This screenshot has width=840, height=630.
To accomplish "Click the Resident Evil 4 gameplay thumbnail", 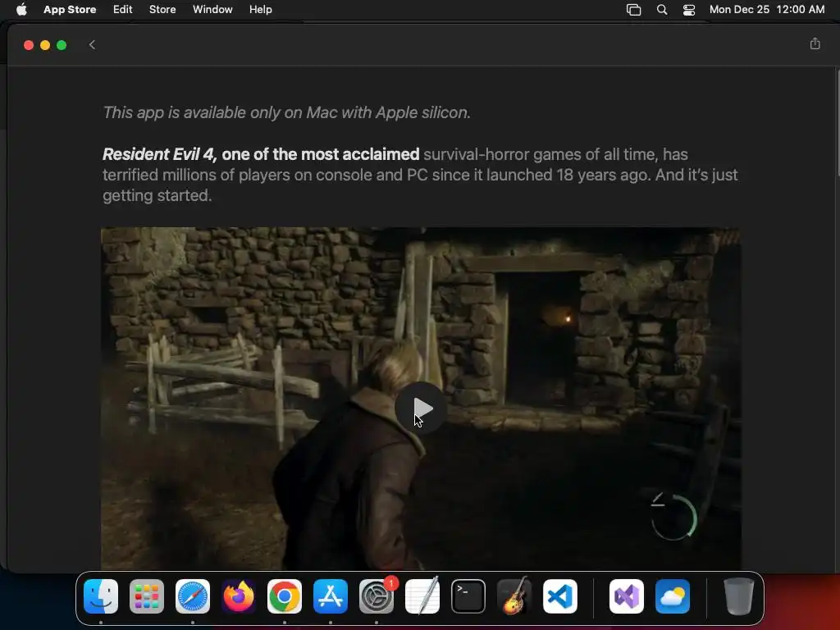I will tap(421, 399).
